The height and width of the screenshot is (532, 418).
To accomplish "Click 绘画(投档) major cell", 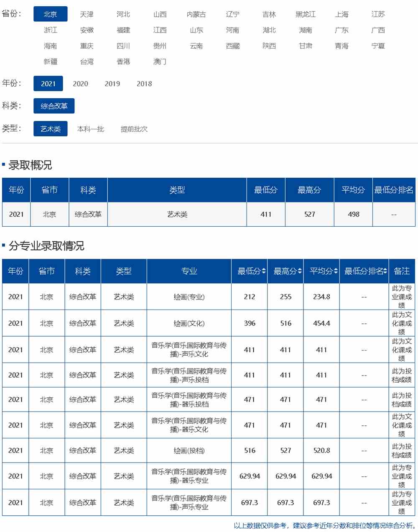I will (x=189, y=450).
